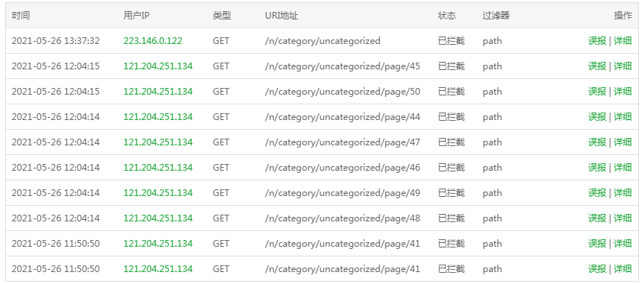Click the path filter in the page/49 row

click(x=492, y=193)
